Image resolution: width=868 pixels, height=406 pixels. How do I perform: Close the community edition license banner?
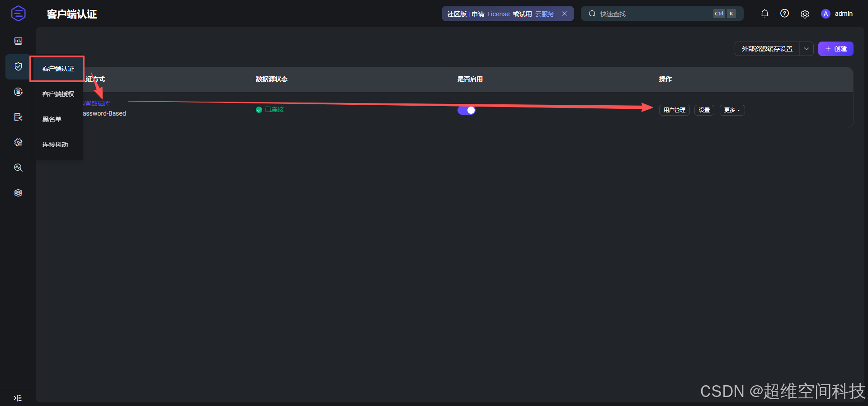(x=565, y=14)
